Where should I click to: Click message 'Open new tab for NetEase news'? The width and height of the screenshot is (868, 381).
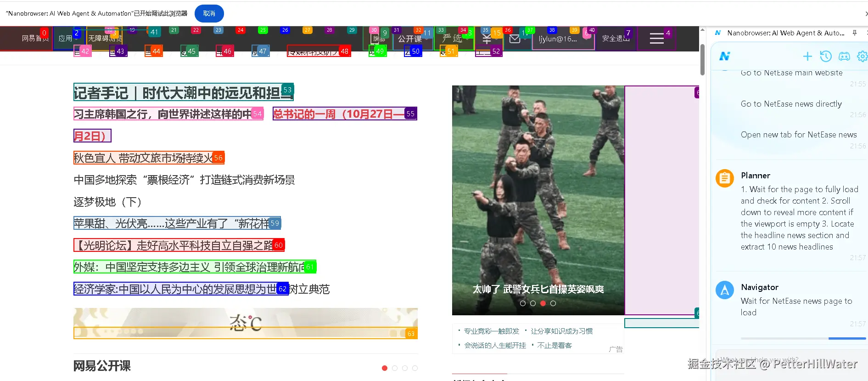799,135
